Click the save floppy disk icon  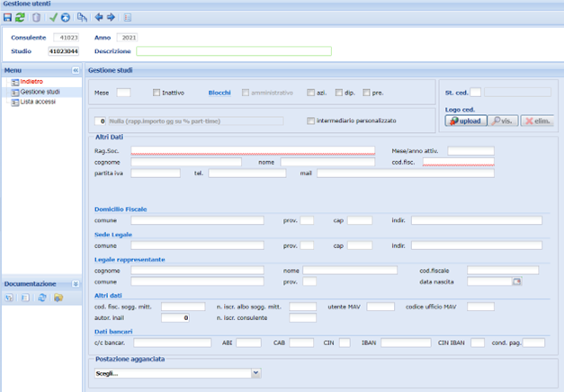click(7, 17)
